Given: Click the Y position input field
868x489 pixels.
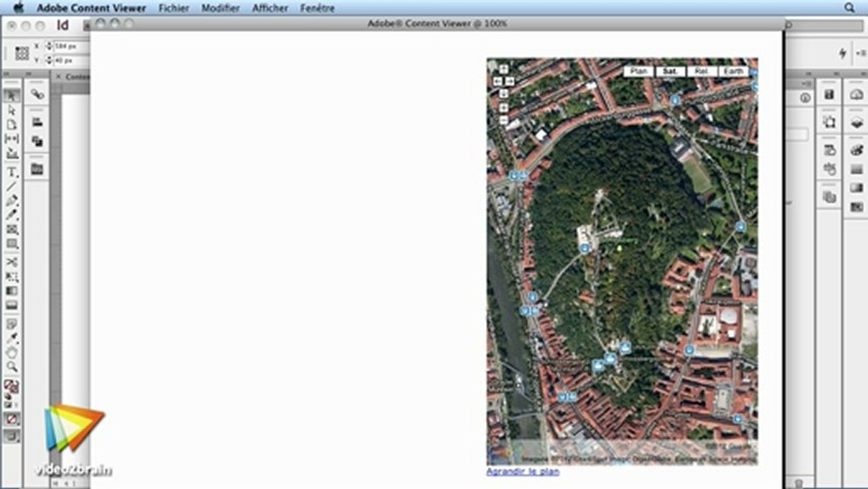Looking at the screenshot, I should pos(71,60).
